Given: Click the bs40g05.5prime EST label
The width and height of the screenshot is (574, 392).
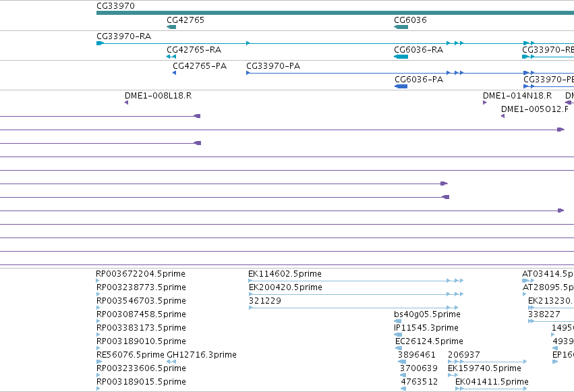Looking at the screenshot, I should 427,314.
